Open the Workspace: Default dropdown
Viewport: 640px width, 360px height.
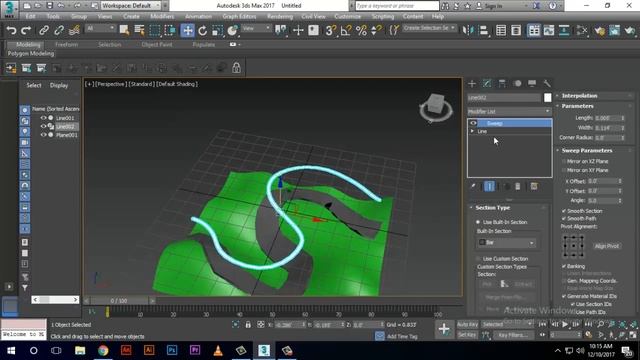[x=131, y=6]
